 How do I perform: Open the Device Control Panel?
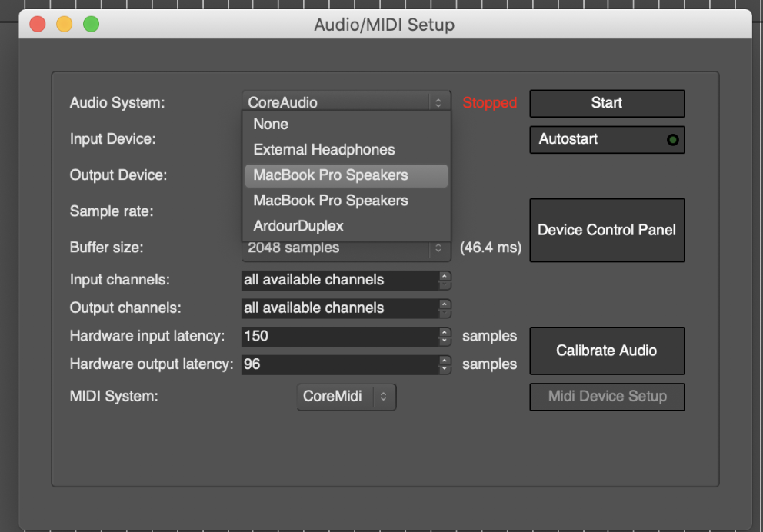click(x=606, y=230)
